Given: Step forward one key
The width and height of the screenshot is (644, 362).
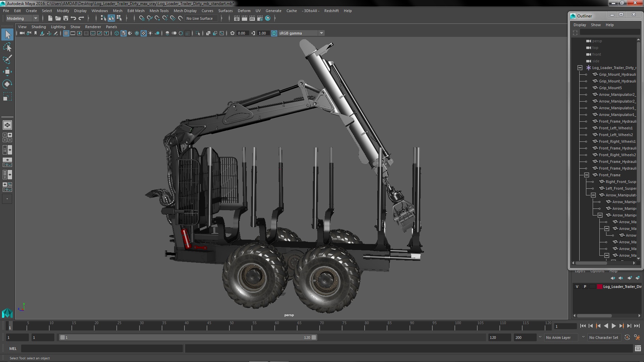Looking at the screenshot, I should point(621,326).
